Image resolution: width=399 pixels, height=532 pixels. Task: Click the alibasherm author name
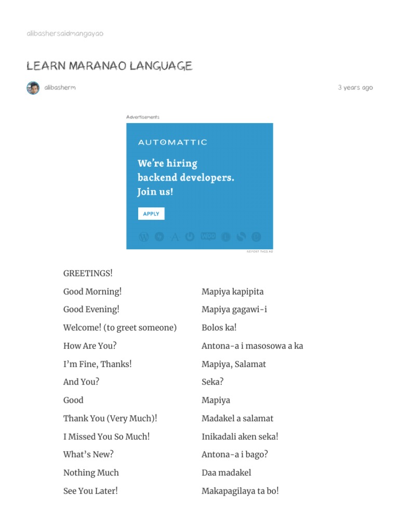[x=60, y=88]
